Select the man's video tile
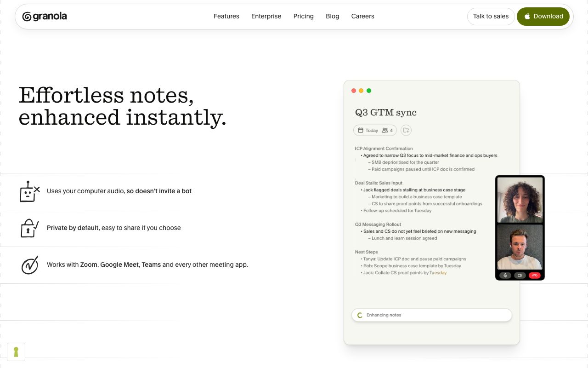588x368 pixels. pos(520,247)
